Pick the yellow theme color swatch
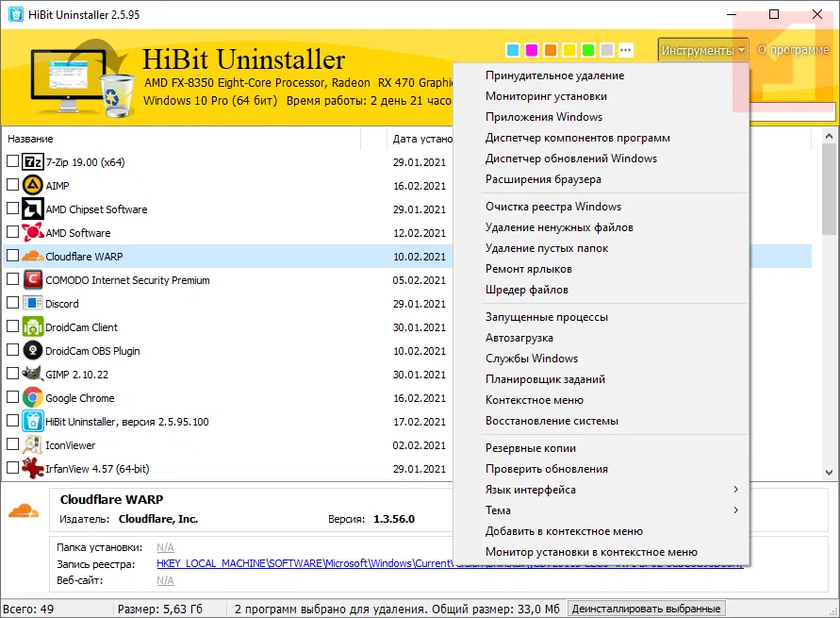This screenshot has height=618, width=840. (569, 50)
